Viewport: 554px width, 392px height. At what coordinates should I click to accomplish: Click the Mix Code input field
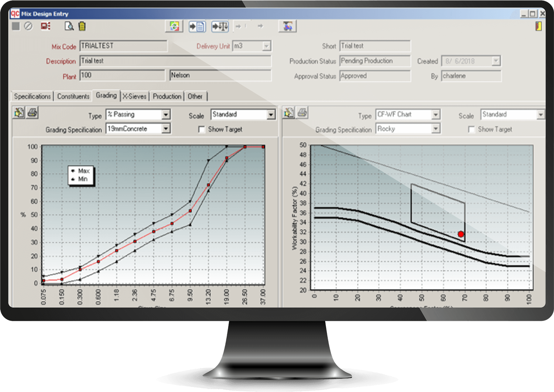click(x=123, y=46)
